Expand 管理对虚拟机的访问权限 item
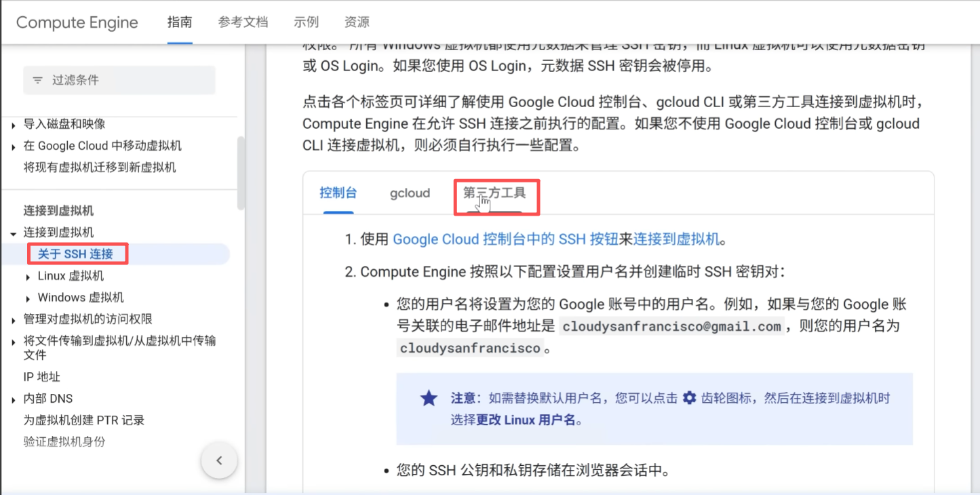This screenshot has height=495, width=980. [x=14, y=320]
